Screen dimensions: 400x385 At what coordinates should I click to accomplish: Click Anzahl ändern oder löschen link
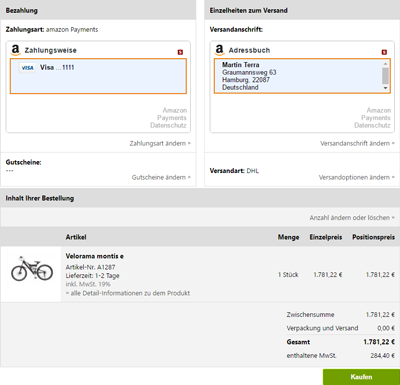pos(352,218)
